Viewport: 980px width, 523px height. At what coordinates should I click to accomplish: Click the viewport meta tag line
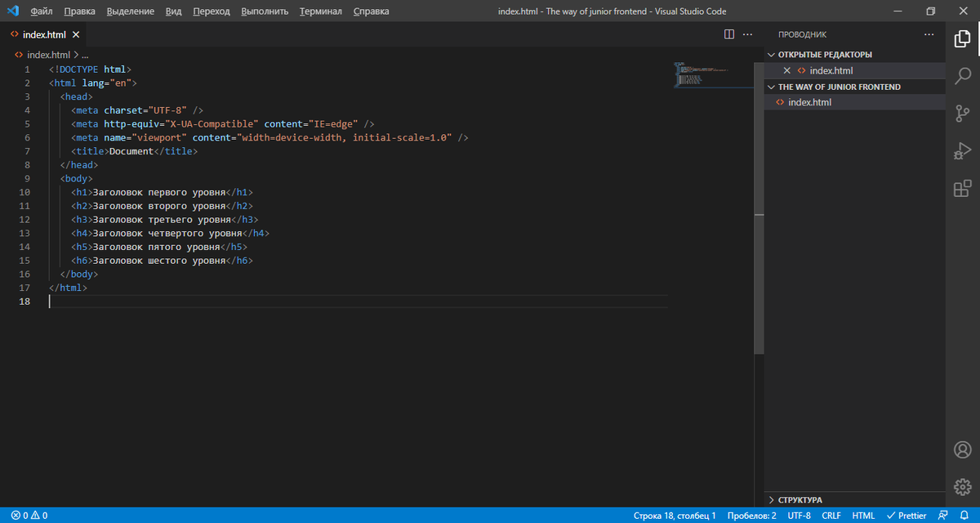coord(269,138)
